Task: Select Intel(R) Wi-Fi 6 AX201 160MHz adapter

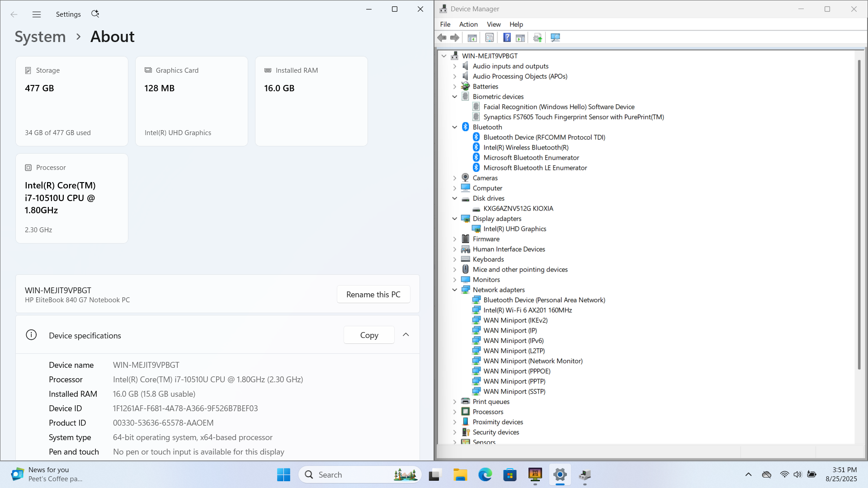Action: [x=528, y=310]
